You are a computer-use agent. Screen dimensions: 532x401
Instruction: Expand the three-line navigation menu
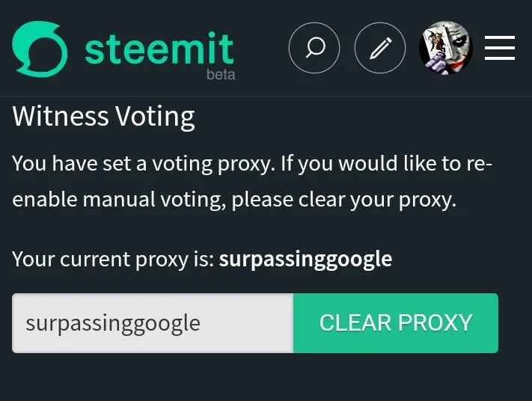click(499, 48)
